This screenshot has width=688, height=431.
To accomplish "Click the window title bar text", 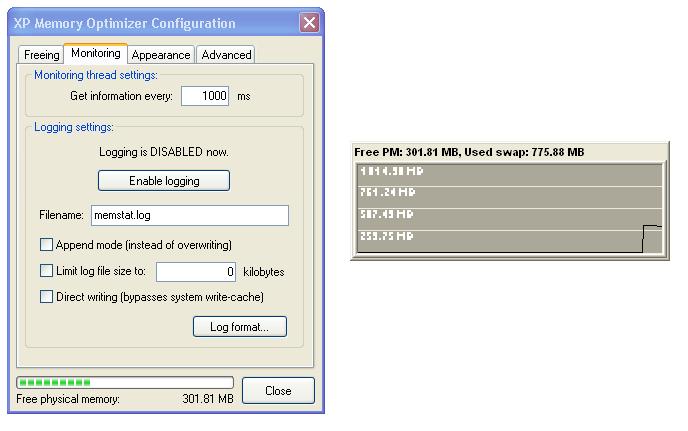I will pyautogui.click(x=125, y=23).
